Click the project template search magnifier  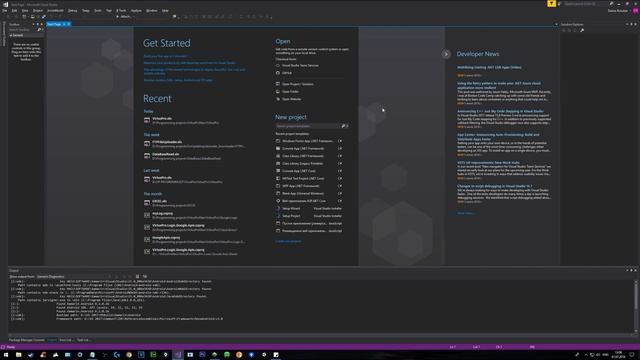[343, 126]
